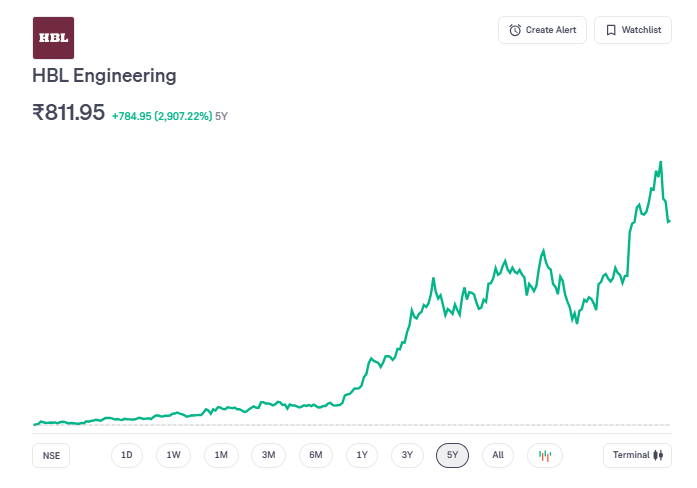Click the HBL Engineering stock title
The image size is (697, 488).
click(x=105, y=76)
